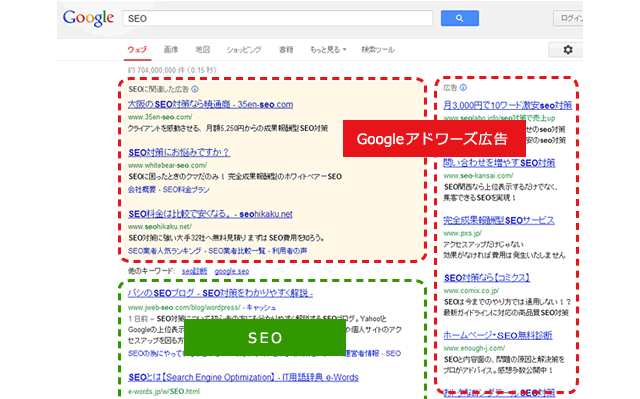The image size is (640, 399).
Task: Click the SEO業者人気ランキング sitelink
Action: 164,251
